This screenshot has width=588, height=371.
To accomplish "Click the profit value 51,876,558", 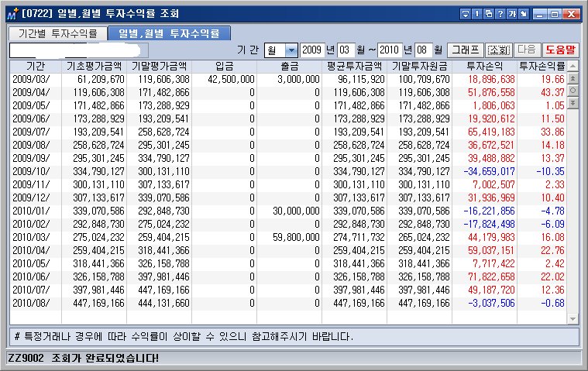I will 491,93.
